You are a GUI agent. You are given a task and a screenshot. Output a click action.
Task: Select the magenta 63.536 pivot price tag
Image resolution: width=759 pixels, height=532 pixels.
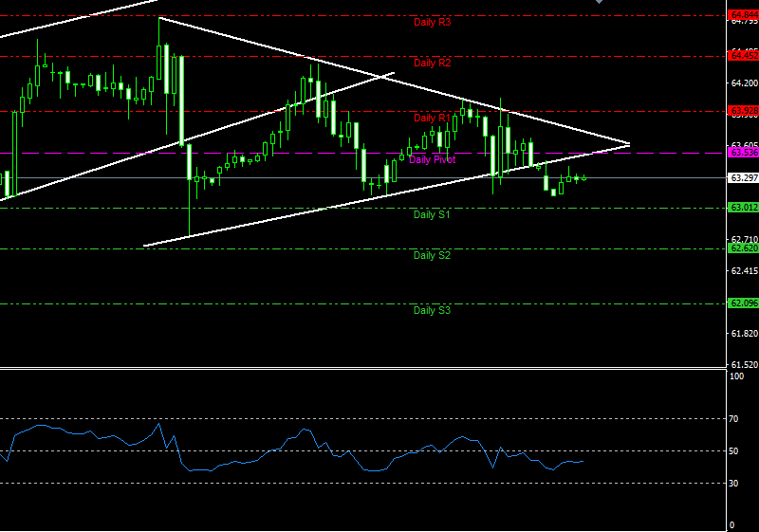tap(743, 153)
